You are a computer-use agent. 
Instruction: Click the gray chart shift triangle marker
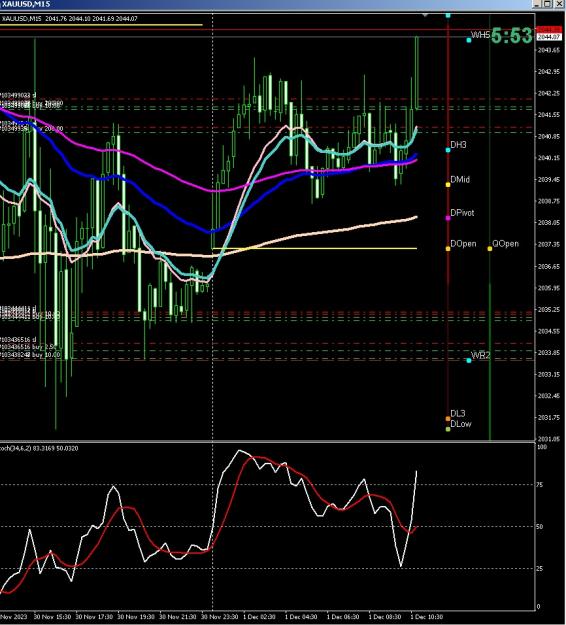click(x=425, y=15)
